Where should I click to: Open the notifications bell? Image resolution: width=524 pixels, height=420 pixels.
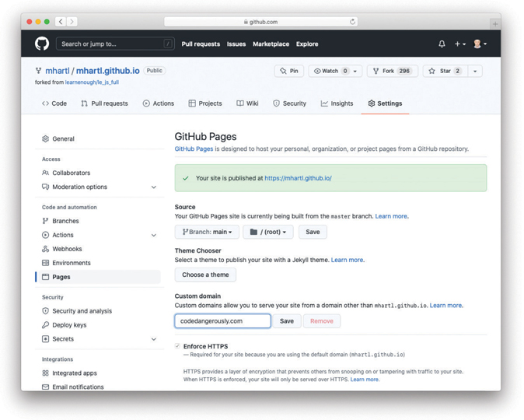442,44
